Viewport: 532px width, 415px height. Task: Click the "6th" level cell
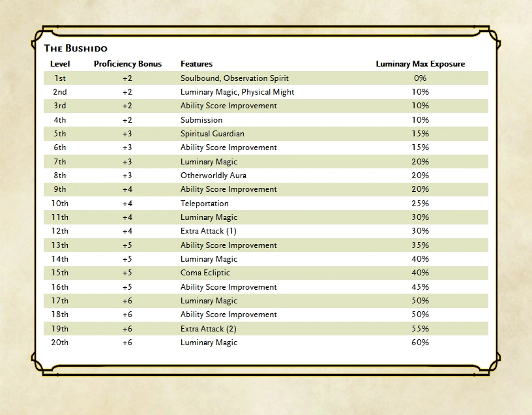click(x=60, y=147)
